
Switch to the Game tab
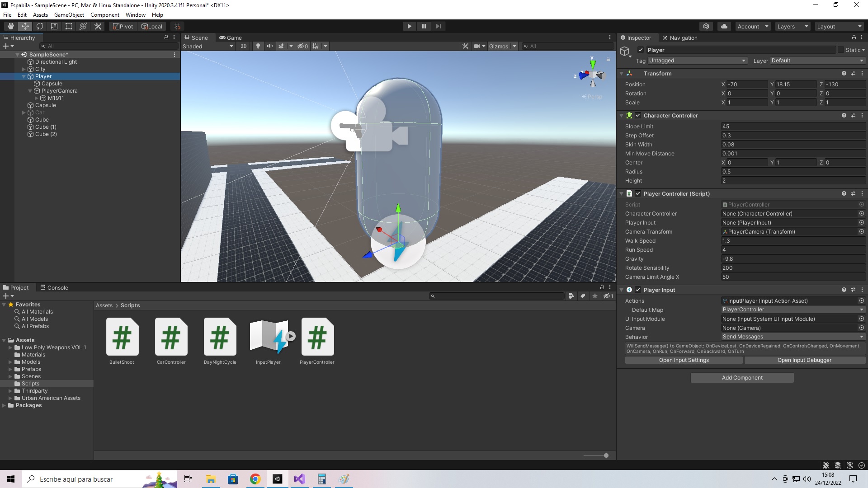point(231,38)
